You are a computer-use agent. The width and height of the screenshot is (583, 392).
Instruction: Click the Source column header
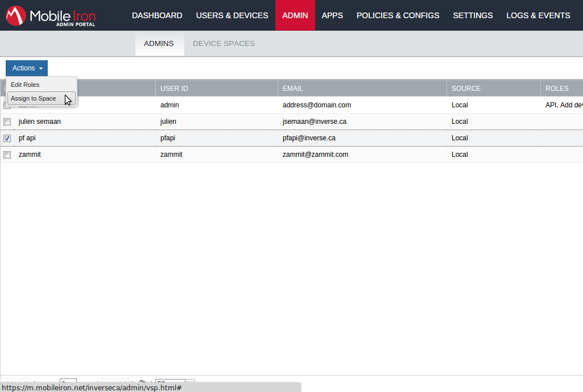click(466, 89)
